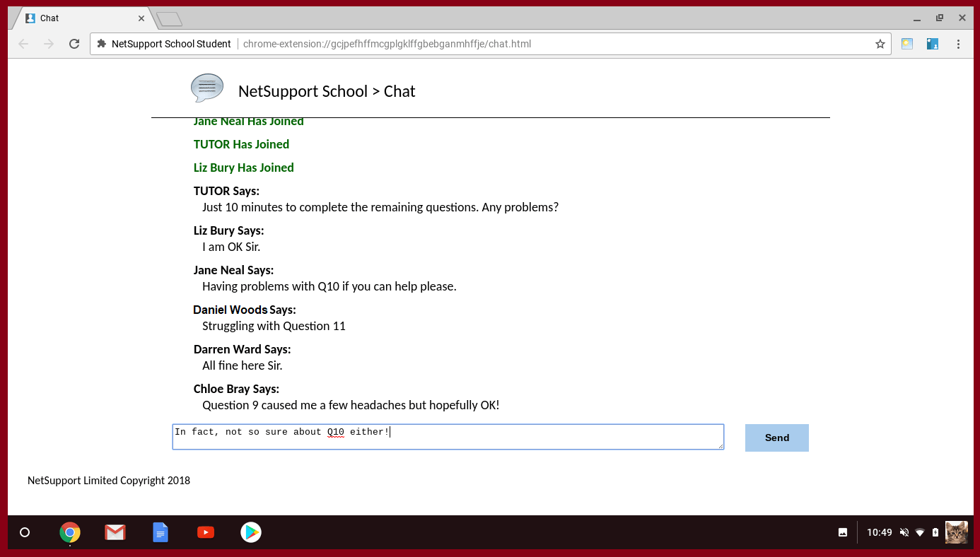Viewport: 980px width, 557px height.
Task: Click the user avatar picture in the tray
Action: (x=956, y=532)
